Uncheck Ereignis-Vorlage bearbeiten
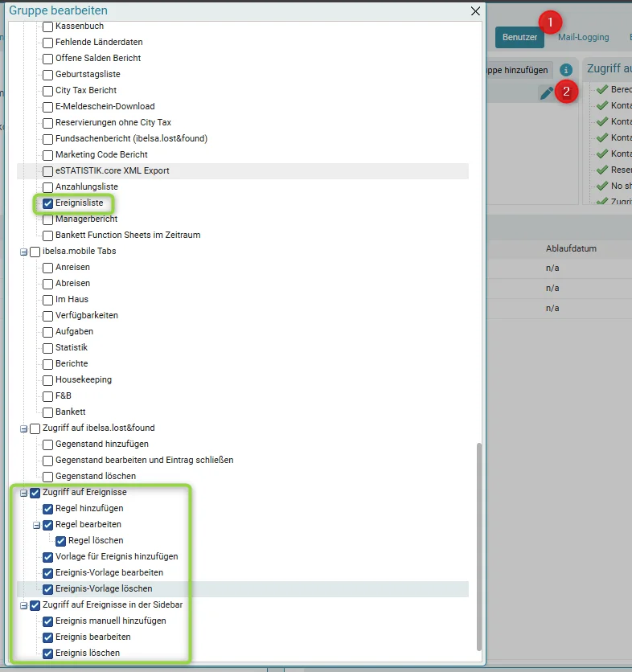 (x=48, y=573)
